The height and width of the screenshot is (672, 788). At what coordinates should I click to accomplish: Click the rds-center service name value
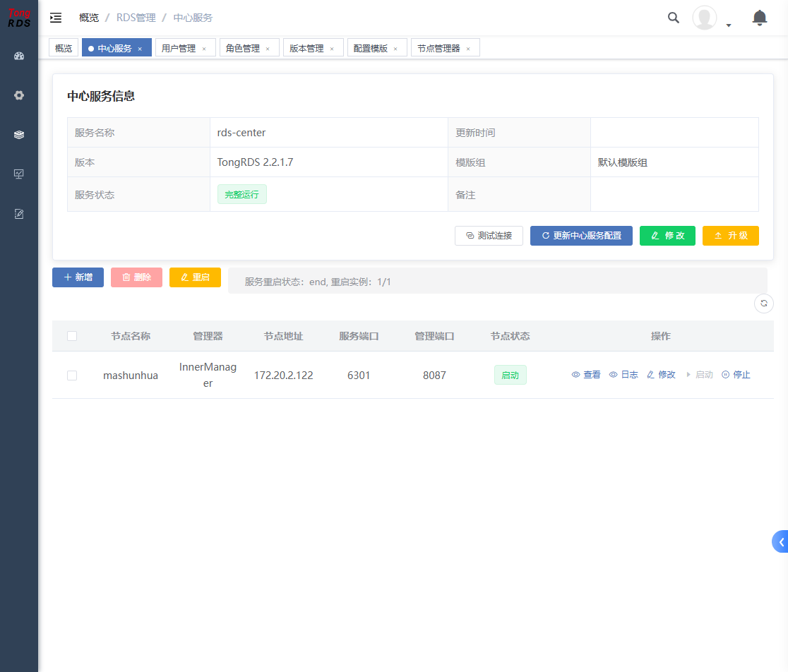tap(241, 133)
